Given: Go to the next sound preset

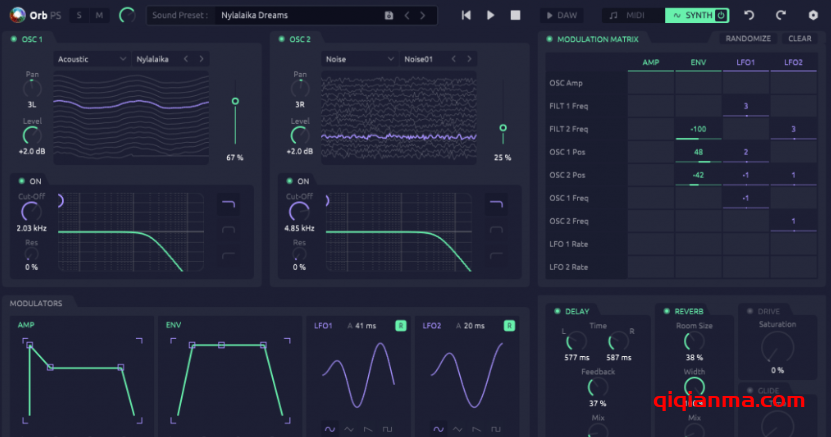Looking at the screenshot, I should point(424,16).
